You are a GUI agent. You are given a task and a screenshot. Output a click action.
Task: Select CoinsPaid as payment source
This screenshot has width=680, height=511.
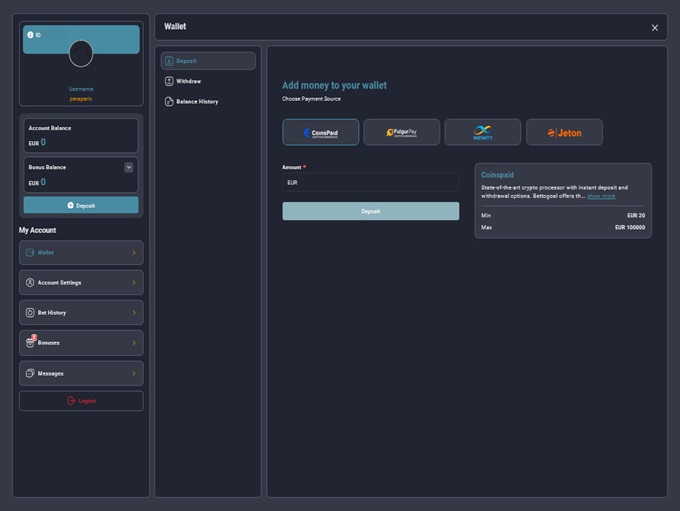[320, 132]
